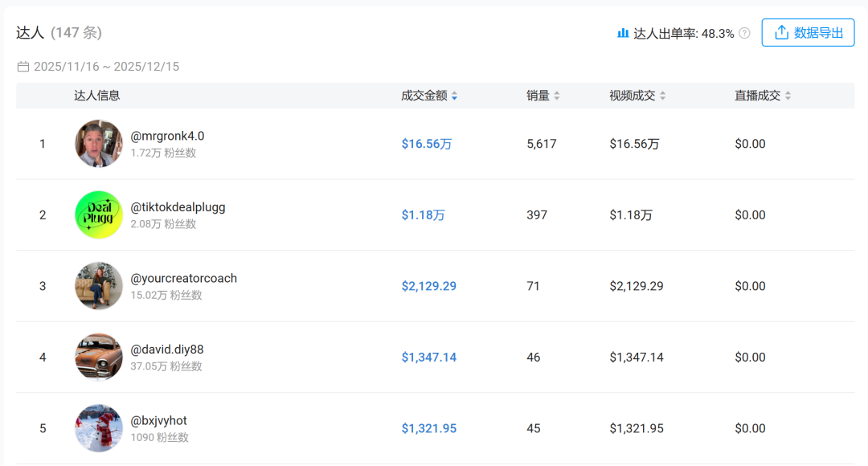Click the $1.18万 amount link

pos(424,215)
